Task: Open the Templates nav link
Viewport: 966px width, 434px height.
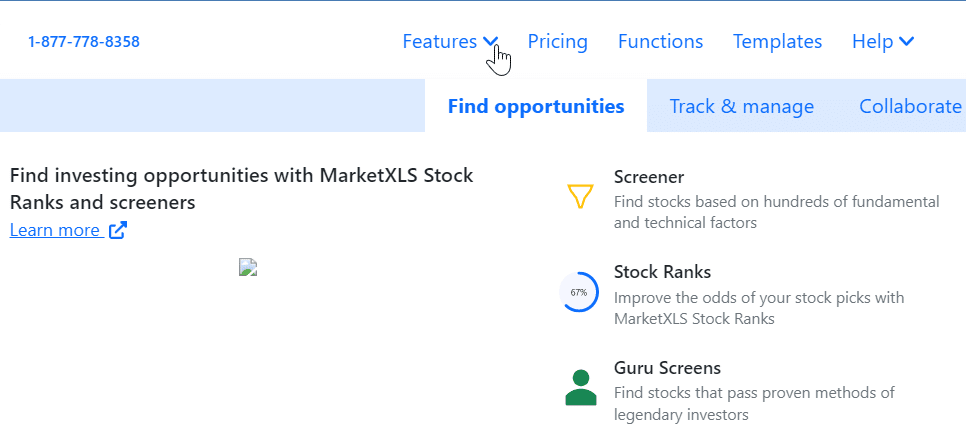Action: pos(777,41)
